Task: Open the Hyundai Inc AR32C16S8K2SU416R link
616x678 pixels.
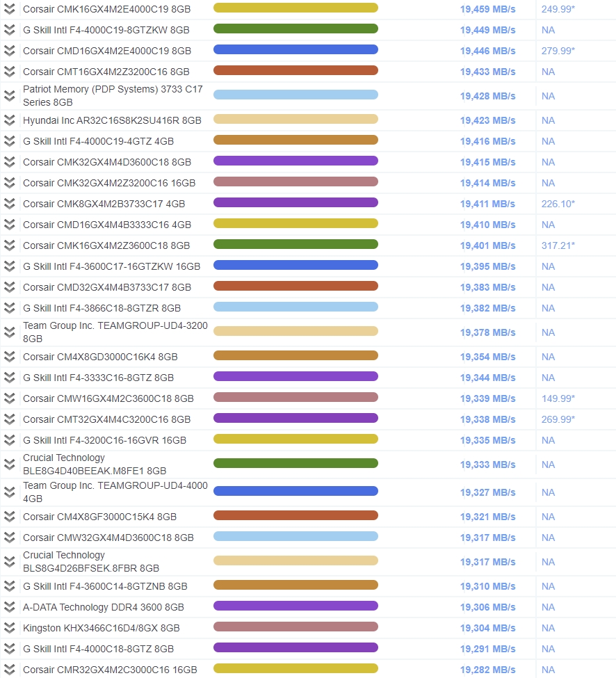Action: click(x=113, y=120)
